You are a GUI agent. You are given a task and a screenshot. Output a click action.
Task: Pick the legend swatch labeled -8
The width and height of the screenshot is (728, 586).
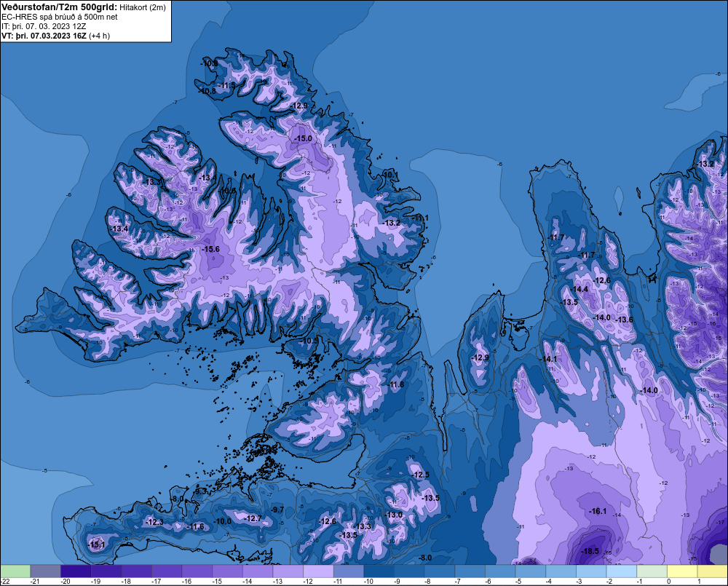(x=440, y=571)
